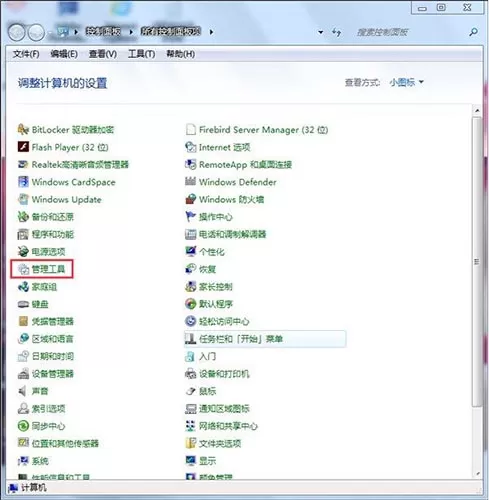
Task: Open the 帮助(H) menu
Action: (x=181, y=54)
